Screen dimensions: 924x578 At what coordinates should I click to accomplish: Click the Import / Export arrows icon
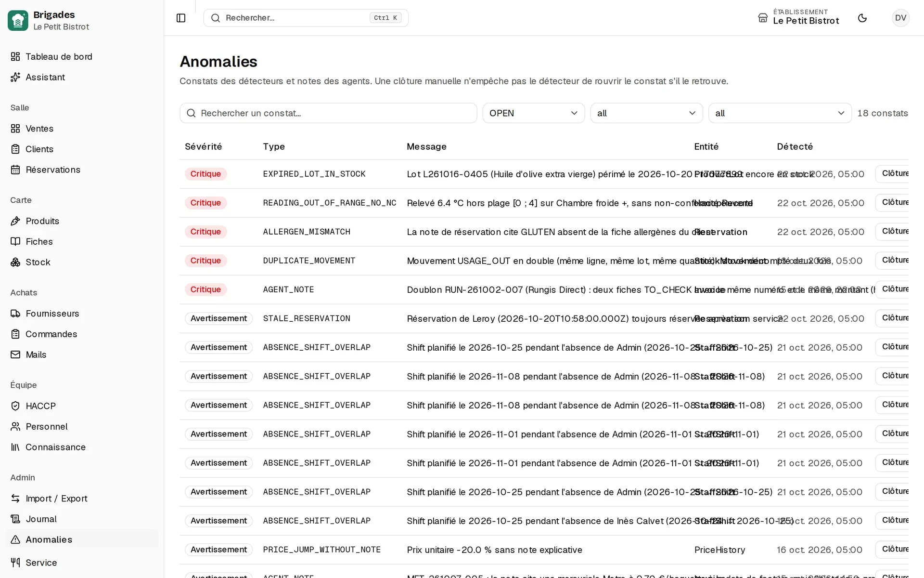15,499
